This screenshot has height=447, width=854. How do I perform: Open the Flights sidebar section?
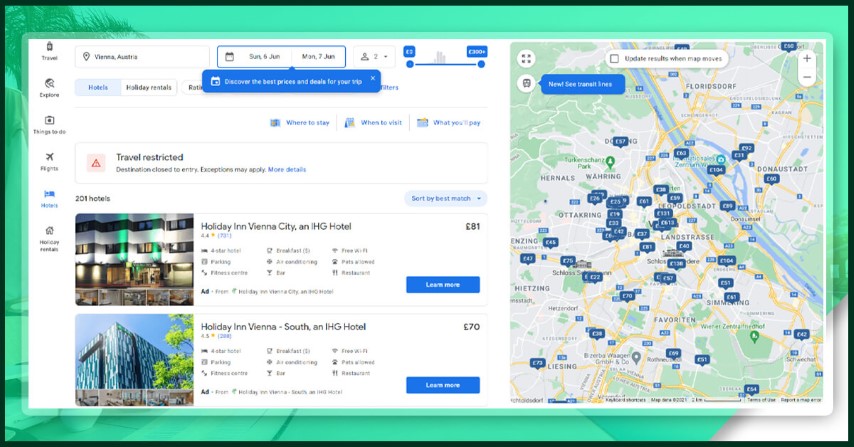click(x=50, y=162)
